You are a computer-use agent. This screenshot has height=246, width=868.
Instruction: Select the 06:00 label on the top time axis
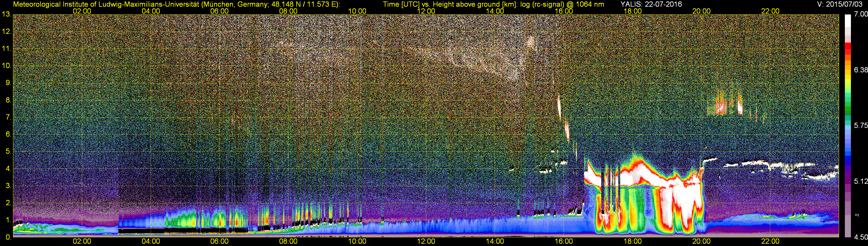[219, 11]
